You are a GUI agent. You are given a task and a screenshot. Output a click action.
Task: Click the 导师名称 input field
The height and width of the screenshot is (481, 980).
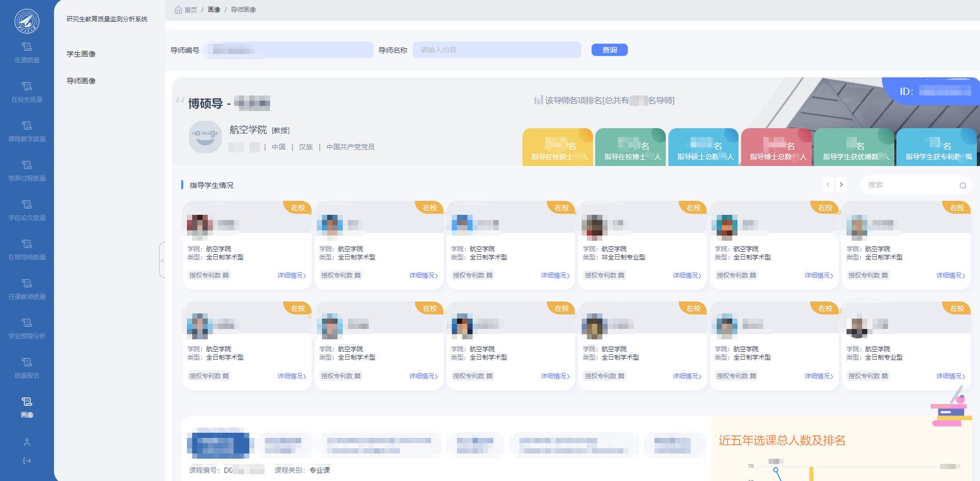click(496, 50)
